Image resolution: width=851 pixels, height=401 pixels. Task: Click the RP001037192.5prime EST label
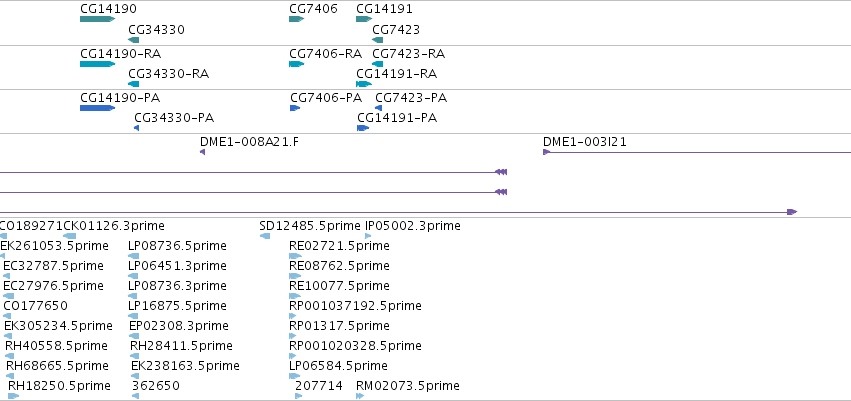(355, 306)
